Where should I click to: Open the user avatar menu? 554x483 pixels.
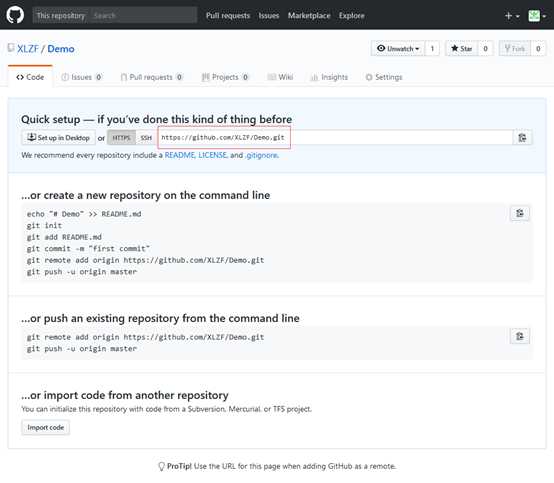pos(537,16)
